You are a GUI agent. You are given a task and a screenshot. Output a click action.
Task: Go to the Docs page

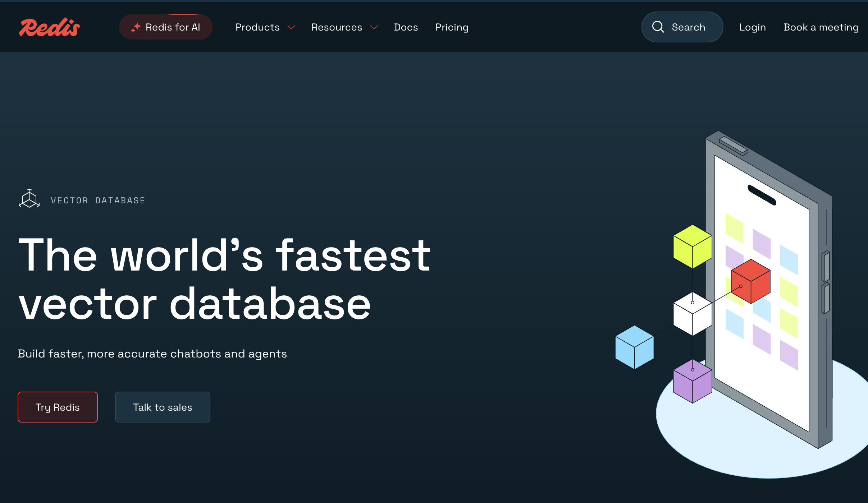[406, 27]
